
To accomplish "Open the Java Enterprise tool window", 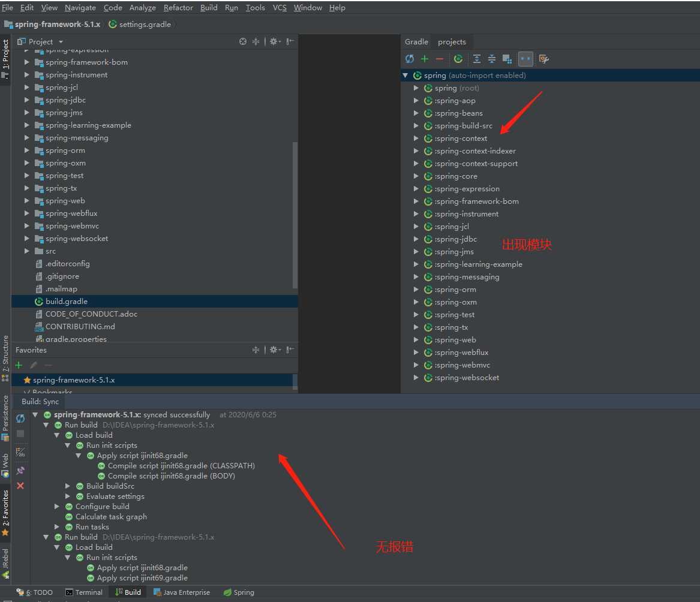I will (182, 592).
